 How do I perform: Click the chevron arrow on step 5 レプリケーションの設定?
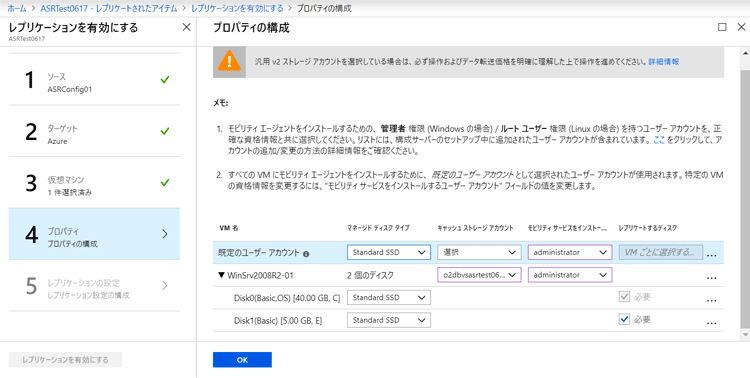click(x=165, y=286)
